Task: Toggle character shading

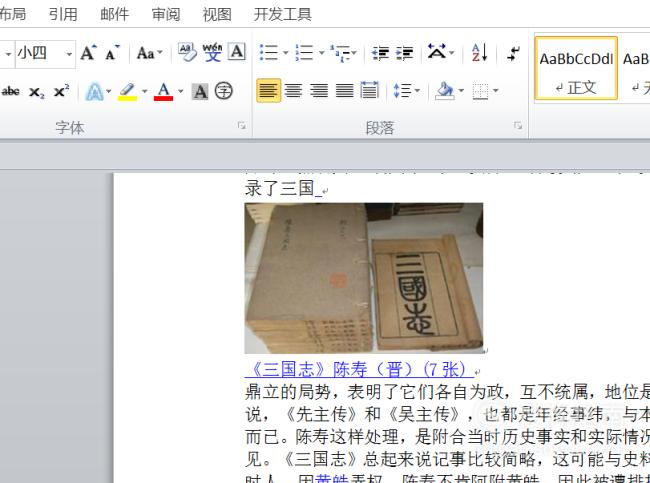Action: (x=200, y=91)
